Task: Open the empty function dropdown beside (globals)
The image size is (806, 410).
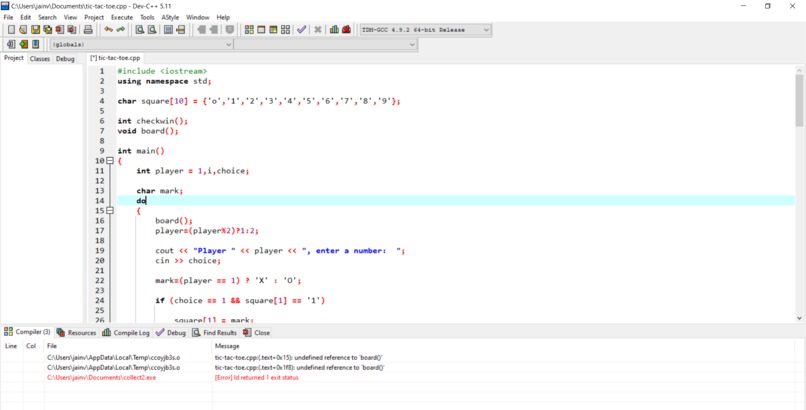Action: [x=325, y=45]
